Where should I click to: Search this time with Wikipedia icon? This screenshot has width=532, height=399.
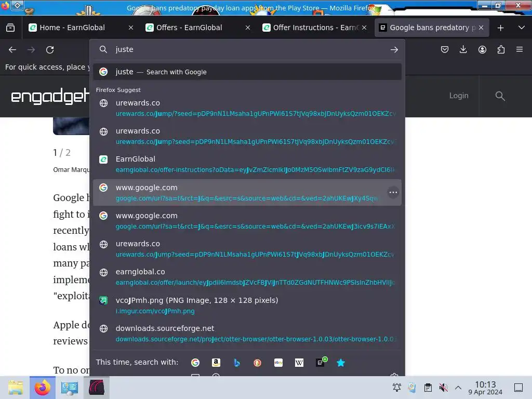coord(299,363)
